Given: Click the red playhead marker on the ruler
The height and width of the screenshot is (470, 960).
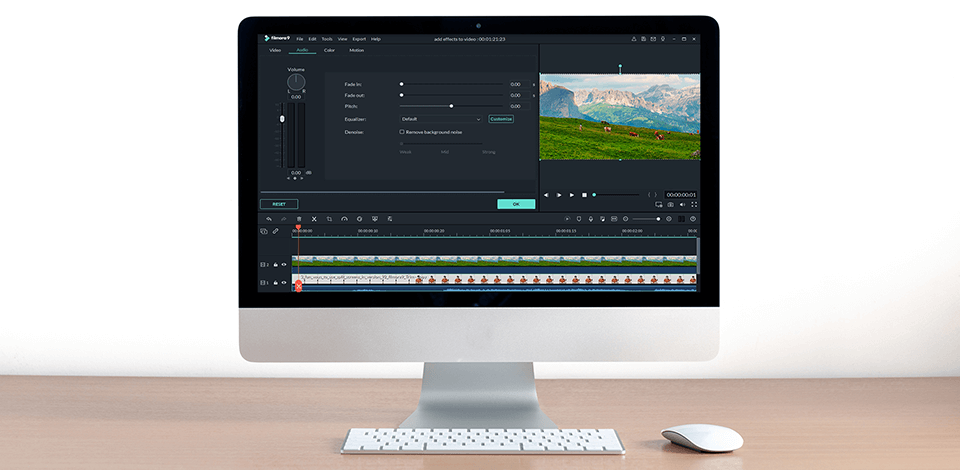Looking at the screenshot, I should pos(298,227).
